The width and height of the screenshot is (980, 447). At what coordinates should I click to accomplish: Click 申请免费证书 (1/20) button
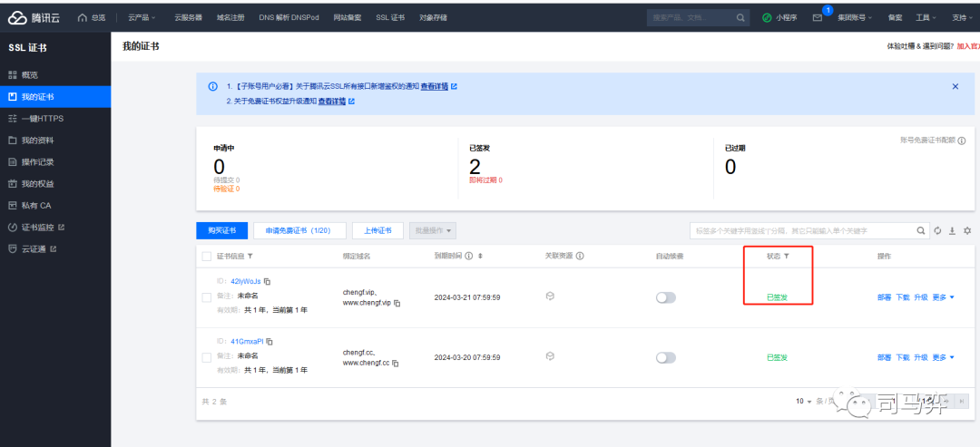click(300, 230)
